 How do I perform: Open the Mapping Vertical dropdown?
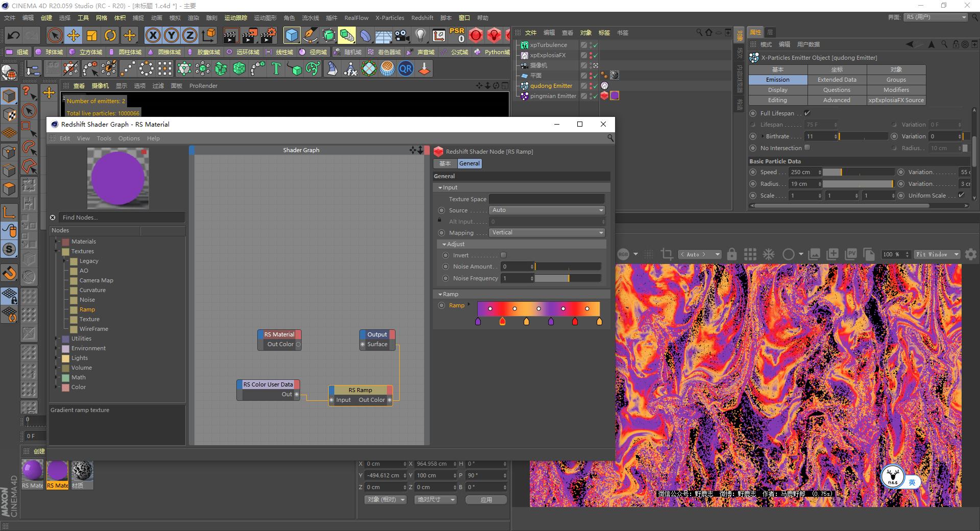(547, 232)
